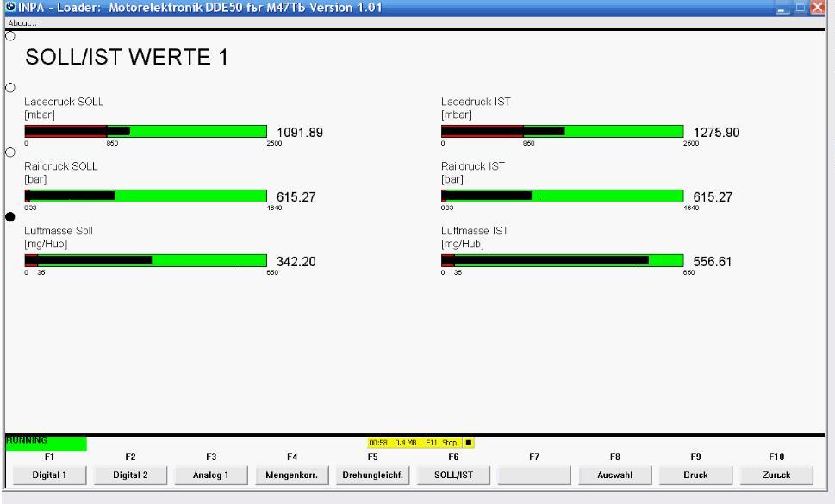
Task: Click the green RUNNING status indicator
Action: 47,443
